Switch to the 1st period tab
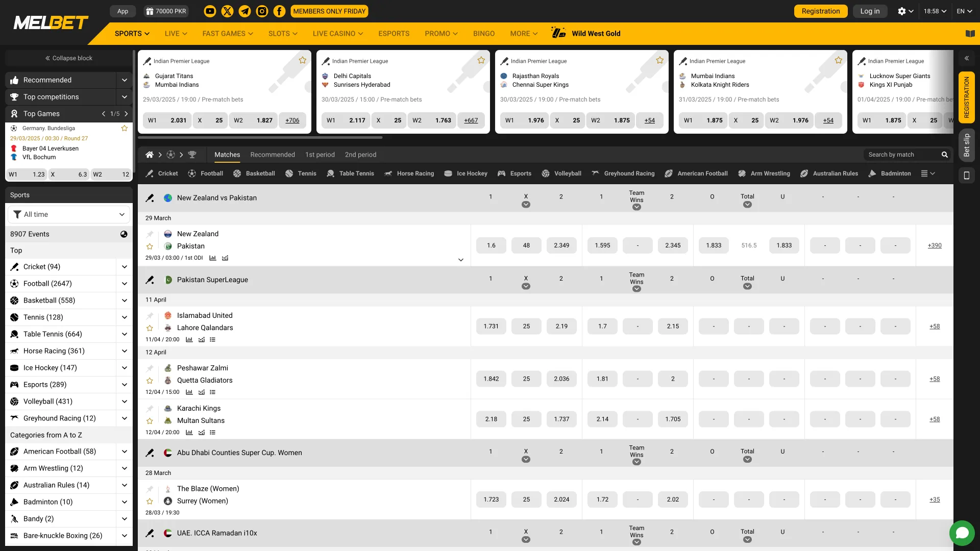The width and height of the screenshot is (980, 551). click(320, 155)
